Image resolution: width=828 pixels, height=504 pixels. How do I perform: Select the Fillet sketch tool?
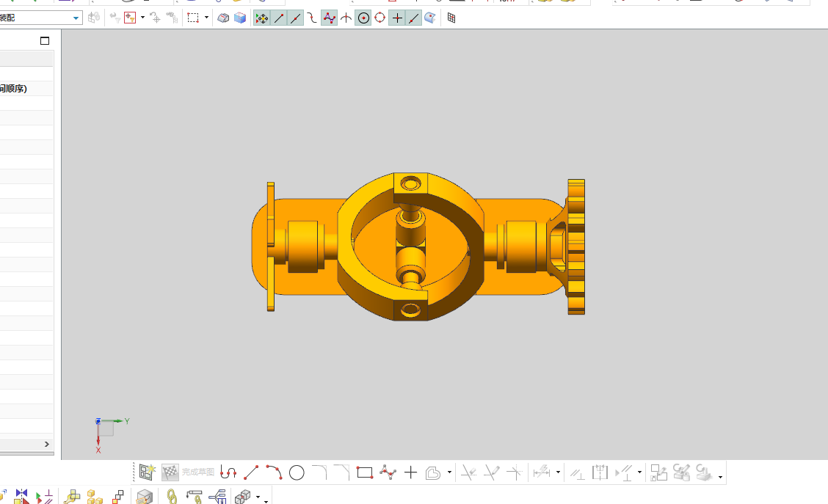point(319,472)
